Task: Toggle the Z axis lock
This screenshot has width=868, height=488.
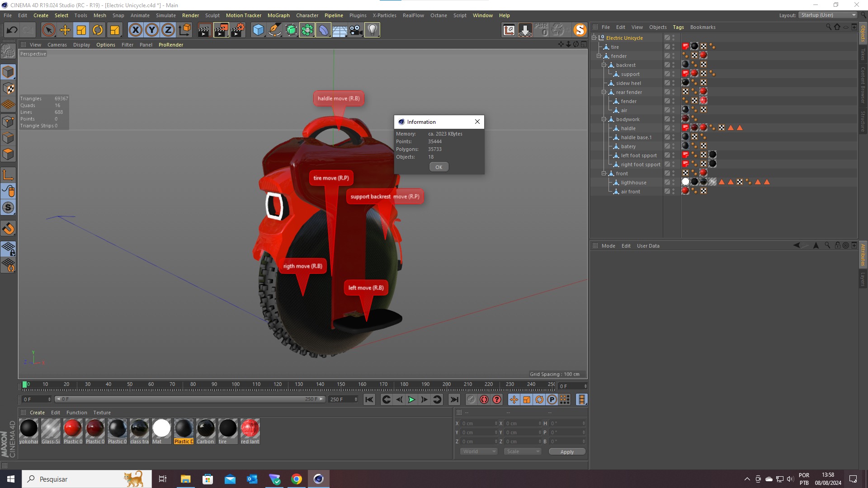Action: coord(168,30)
